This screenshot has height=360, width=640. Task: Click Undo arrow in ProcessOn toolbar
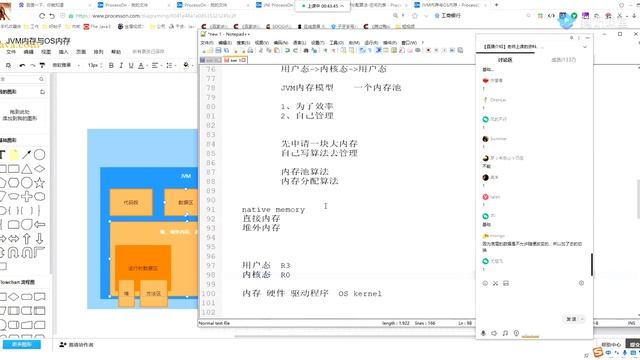(x=22, y=65)
